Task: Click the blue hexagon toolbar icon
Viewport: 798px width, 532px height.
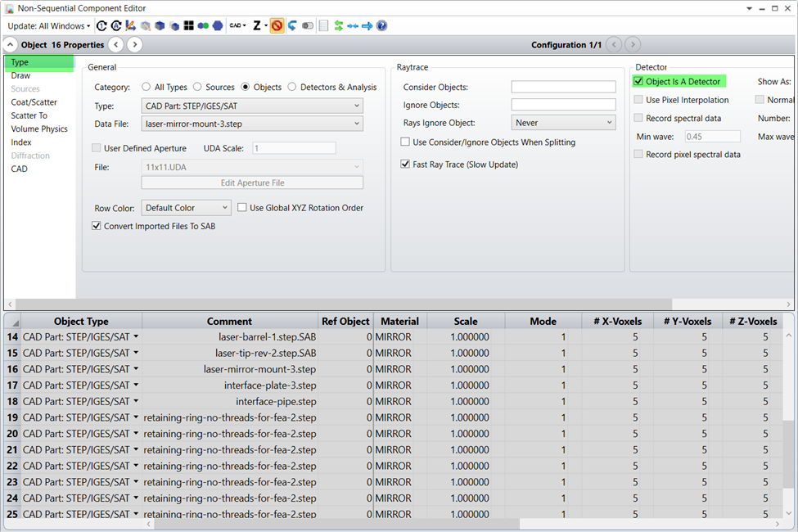Action: [x=218, y=26]
